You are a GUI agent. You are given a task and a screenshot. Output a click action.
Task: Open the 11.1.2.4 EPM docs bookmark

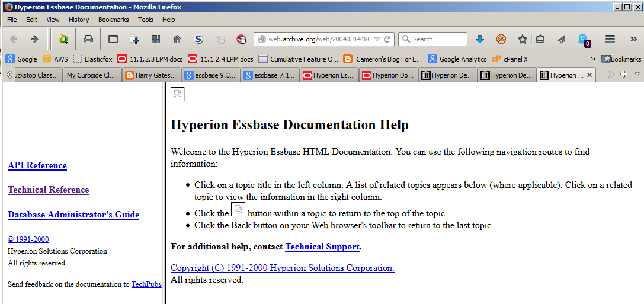click(220, 59)
